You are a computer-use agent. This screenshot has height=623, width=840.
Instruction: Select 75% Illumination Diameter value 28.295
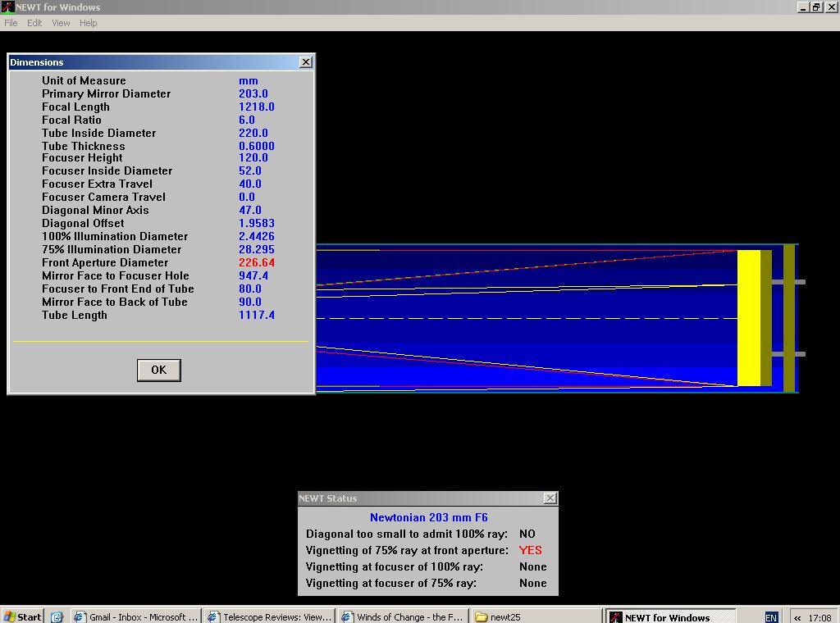coord(257,249)
